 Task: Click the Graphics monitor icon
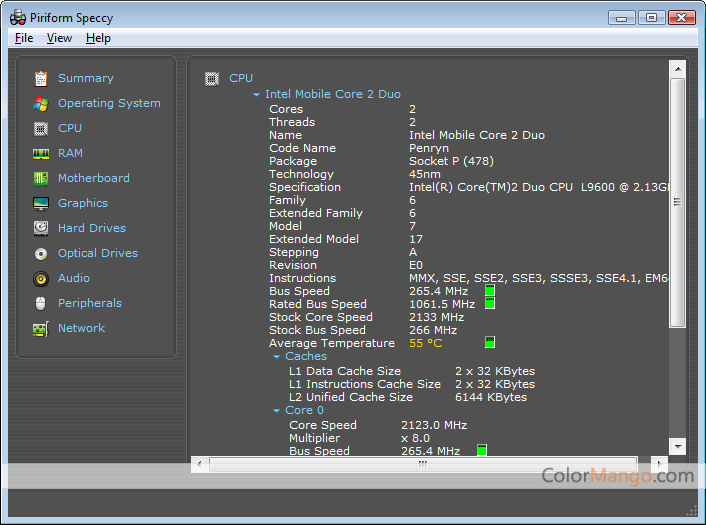click(41, 203)
